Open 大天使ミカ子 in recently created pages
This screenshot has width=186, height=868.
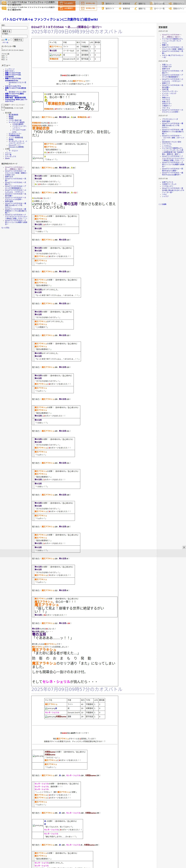click(10, 175)
